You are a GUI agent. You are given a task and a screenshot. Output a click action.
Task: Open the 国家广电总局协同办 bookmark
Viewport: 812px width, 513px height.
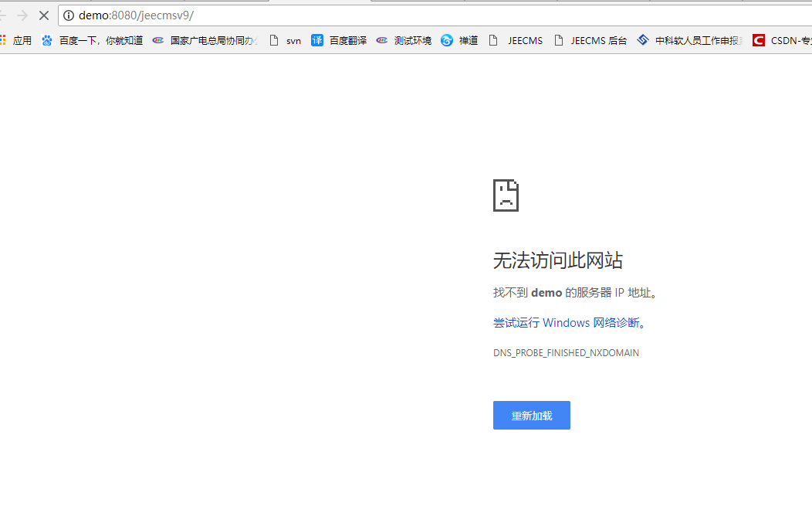click(205, 40)
